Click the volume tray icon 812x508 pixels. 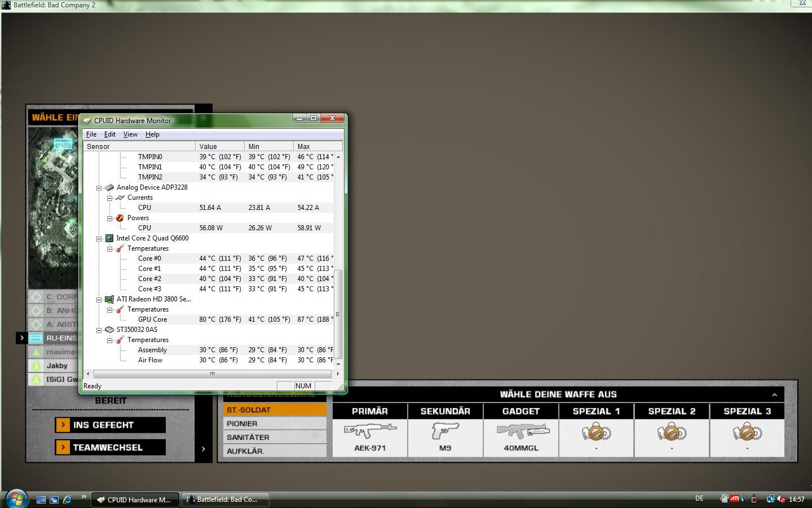781,499
